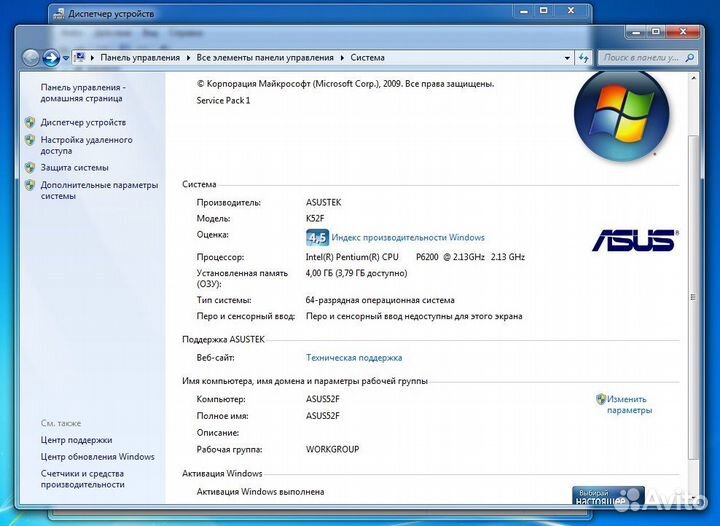Screen dimensions: 720x526
Task: Close the Диспетчер устройств background window
Action: [x=571, y=11]
